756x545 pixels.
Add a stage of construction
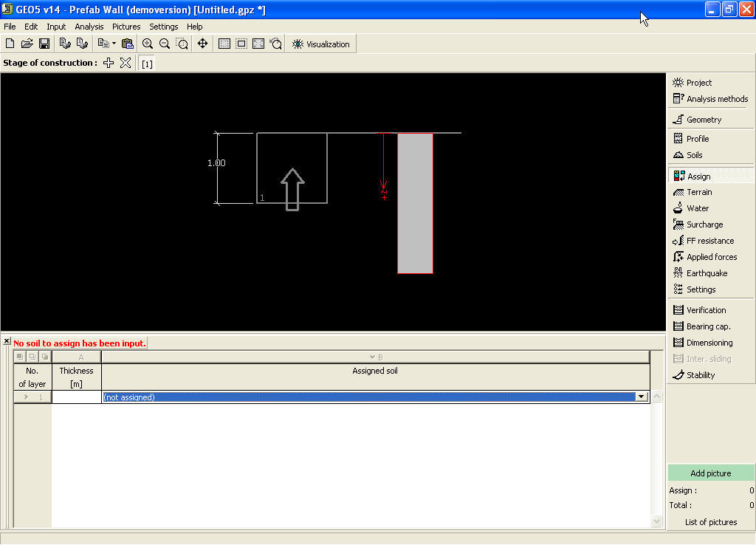(x=109, y=64)
